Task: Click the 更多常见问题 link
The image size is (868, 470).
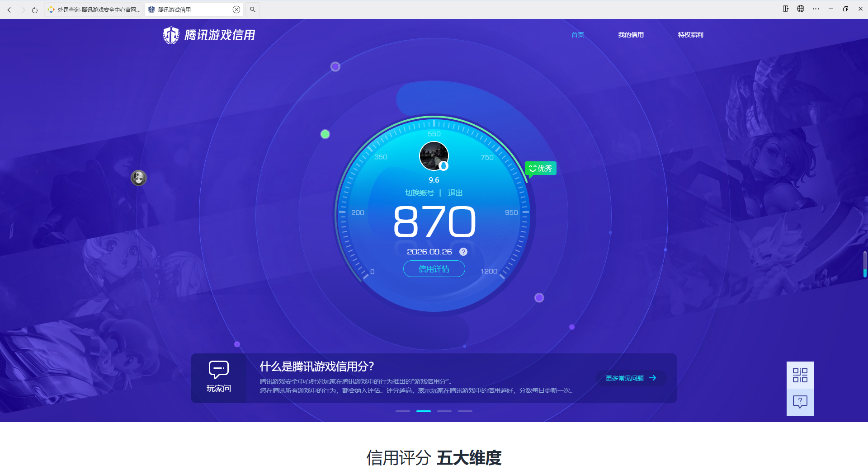Action: (631, 378)
